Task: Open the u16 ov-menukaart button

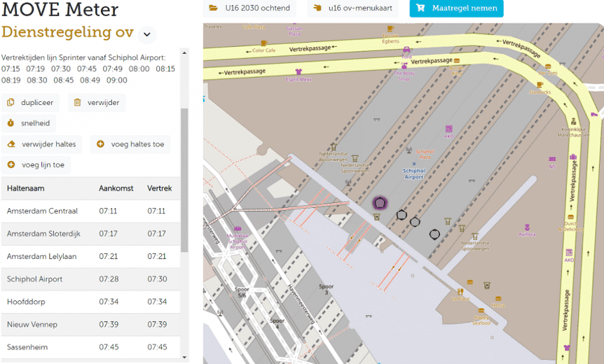Action: (x=353, y=8)
